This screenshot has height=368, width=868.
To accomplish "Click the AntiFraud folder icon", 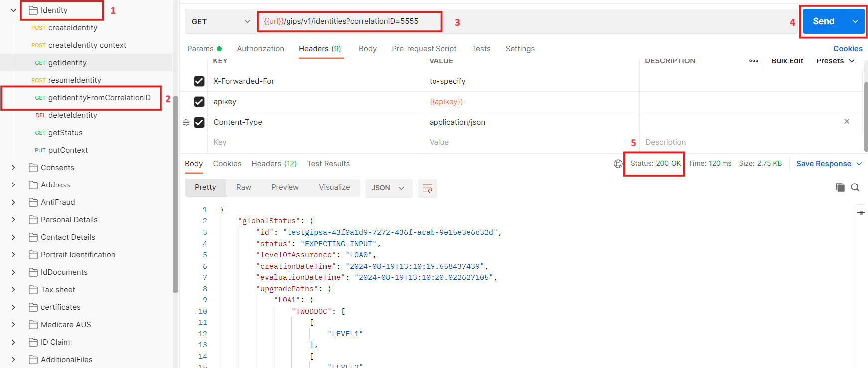I will [x=33, y=202].
